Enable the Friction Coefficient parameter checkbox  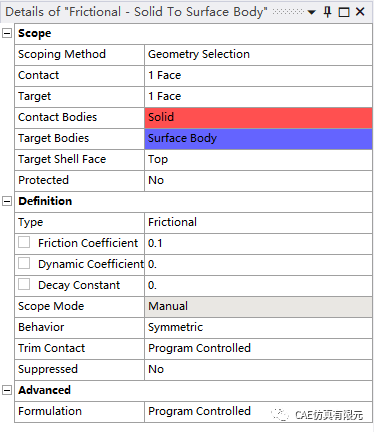click(x=24, y=242)
